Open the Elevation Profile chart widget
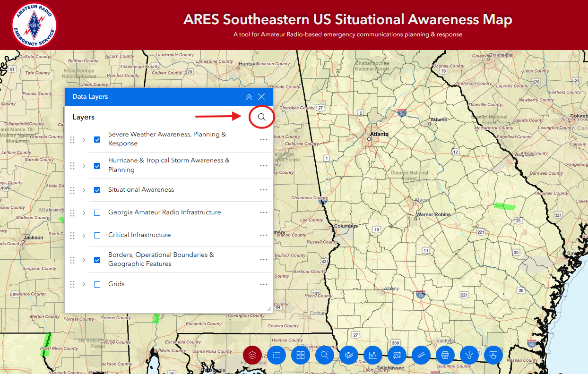This screenshot has width=588, height=374. coord(373,355)
